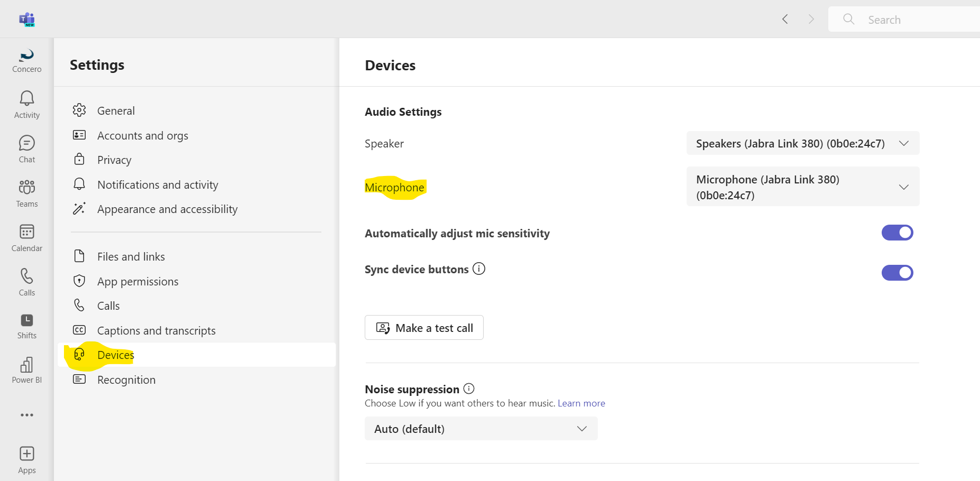Image resolution: width=980 pixels, height=481 pixels.
Task: Follow the Learn more link
Action: [x=581, y=403]
